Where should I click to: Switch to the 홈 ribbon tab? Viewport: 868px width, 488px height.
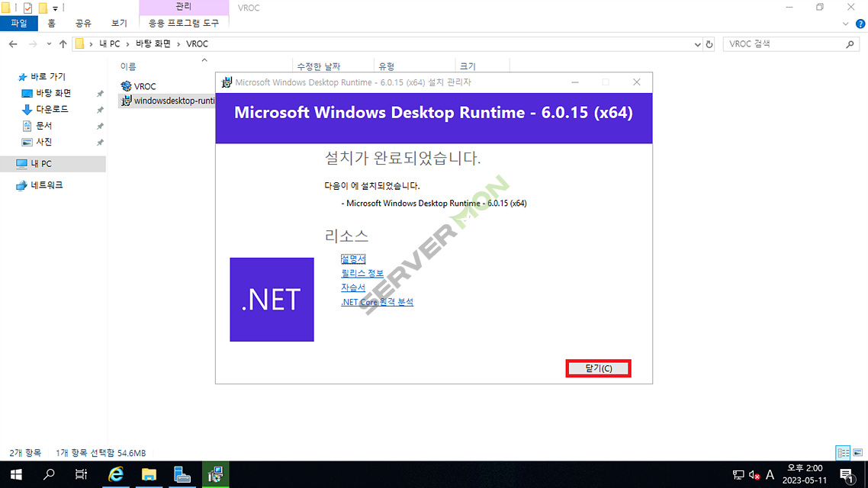[51, 23]
